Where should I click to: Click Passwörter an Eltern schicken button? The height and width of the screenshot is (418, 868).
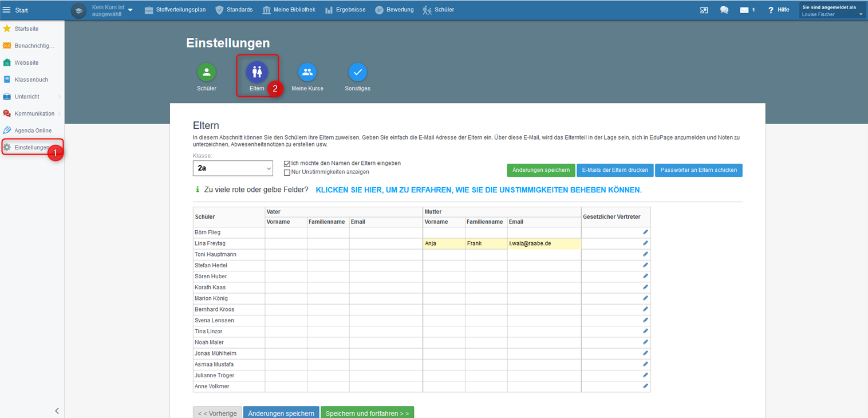tap(699, 170)
